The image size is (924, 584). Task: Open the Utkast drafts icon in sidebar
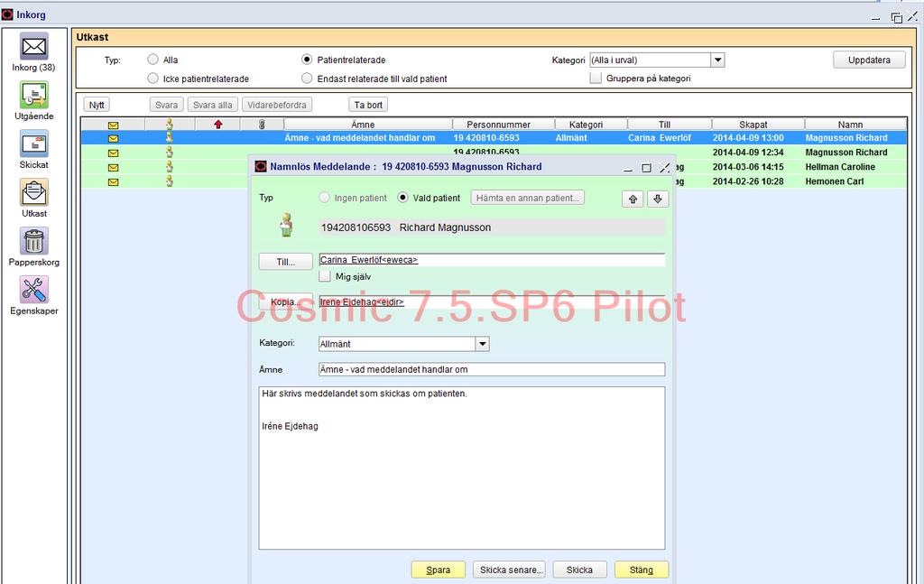(x=34, y=192)
